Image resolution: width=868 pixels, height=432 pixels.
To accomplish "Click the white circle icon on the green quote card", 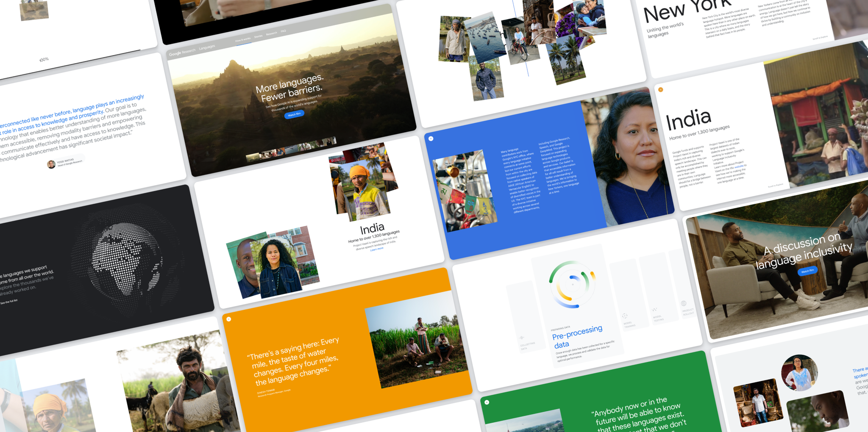I will click(487, 402).
